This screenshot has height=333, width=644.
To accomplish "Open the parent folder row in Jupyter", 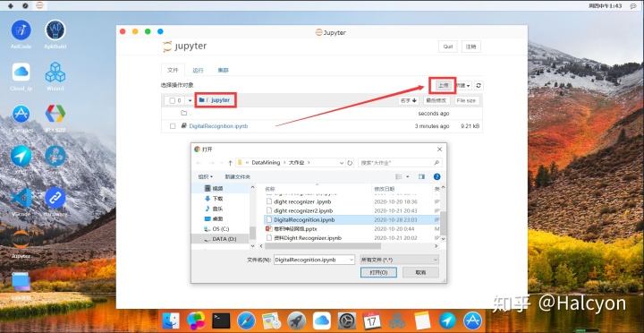I will tap(322, 114).
